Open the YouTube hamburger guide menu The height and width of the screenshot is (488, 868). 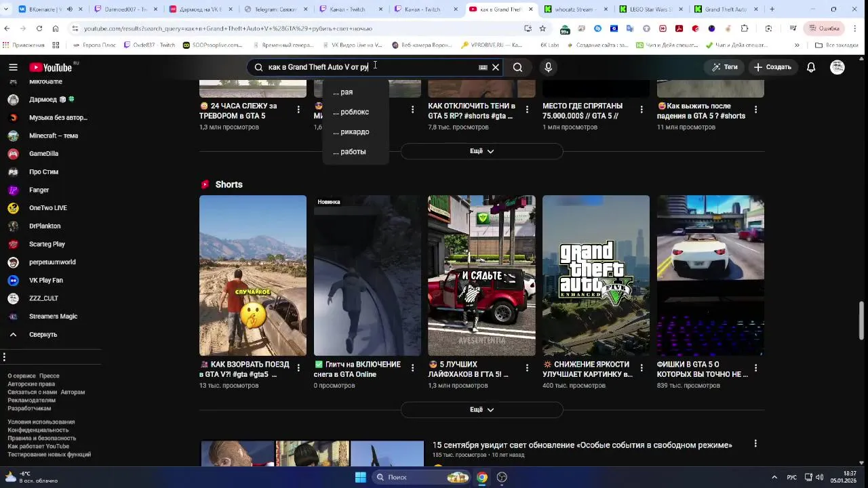13,67
